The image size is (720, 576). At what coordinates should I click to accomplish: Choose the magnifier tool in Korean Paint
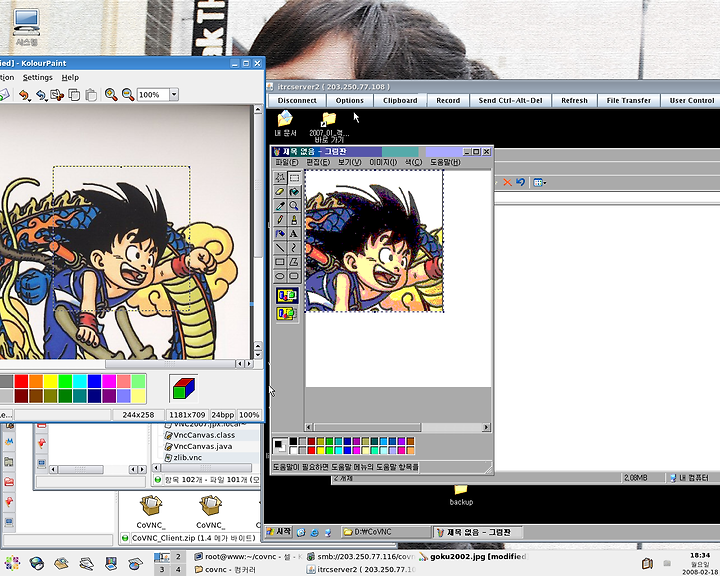pos(294,206)
